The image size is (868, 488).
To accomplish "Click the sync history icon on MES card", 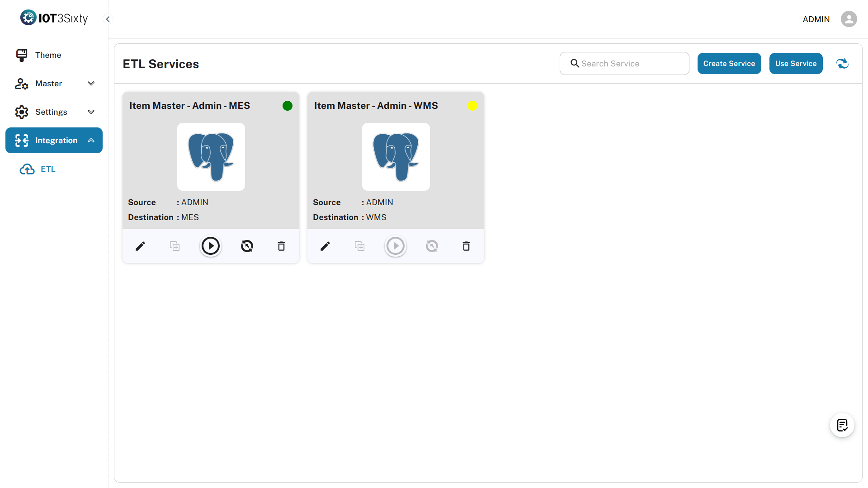I will [247, 246].
